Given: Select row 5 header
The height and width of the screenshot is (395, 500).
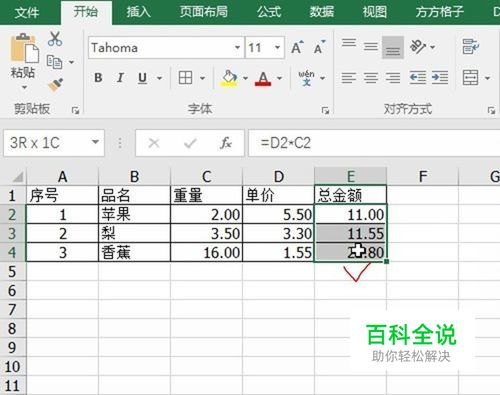Looking at the screenshot, I should click(x=13, y=271).
